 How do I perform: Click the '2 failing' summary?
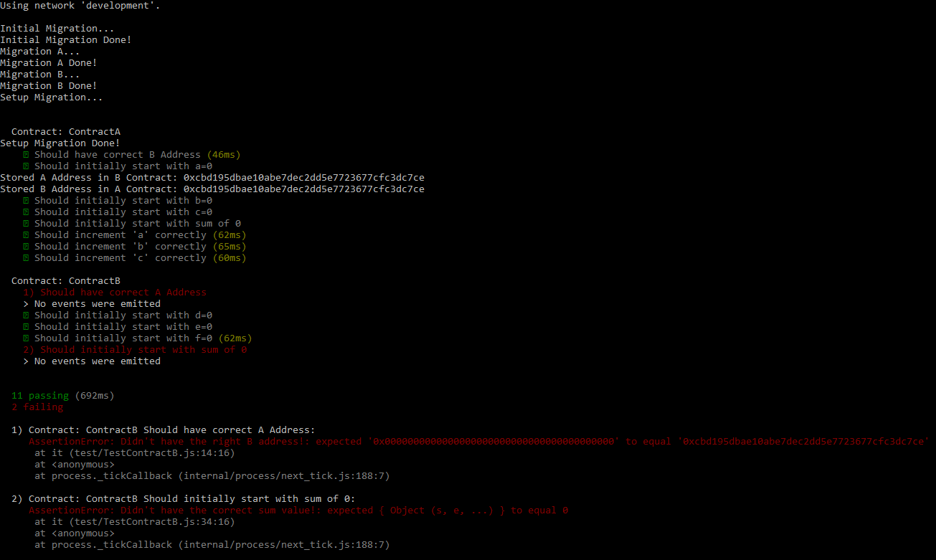[x=37, y=407]
